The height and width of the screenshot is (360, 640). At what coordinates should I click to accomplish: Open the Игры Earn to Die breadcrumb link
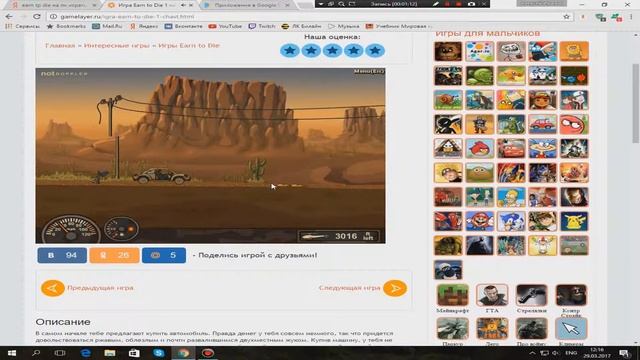point(189,45)
